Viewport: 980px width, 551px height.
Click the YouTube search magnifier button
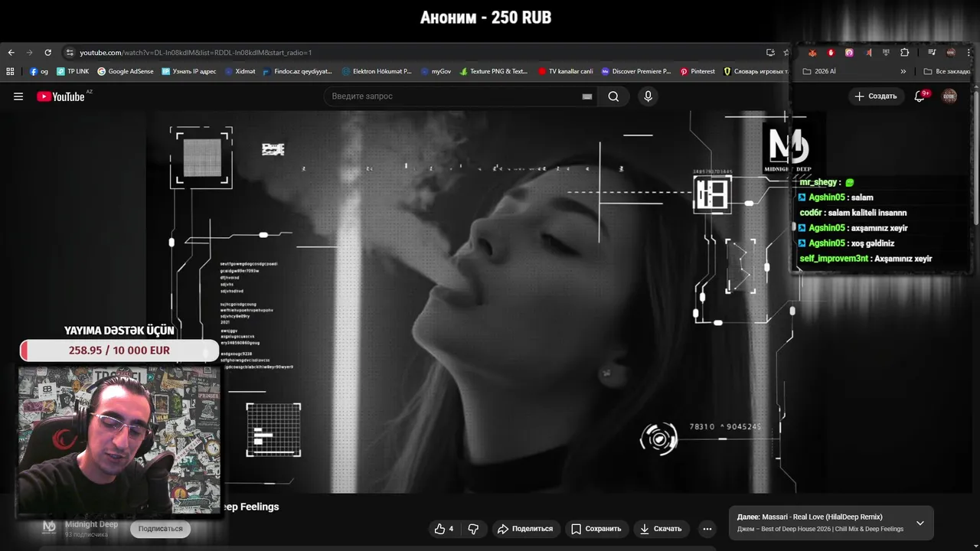[613, 96]
